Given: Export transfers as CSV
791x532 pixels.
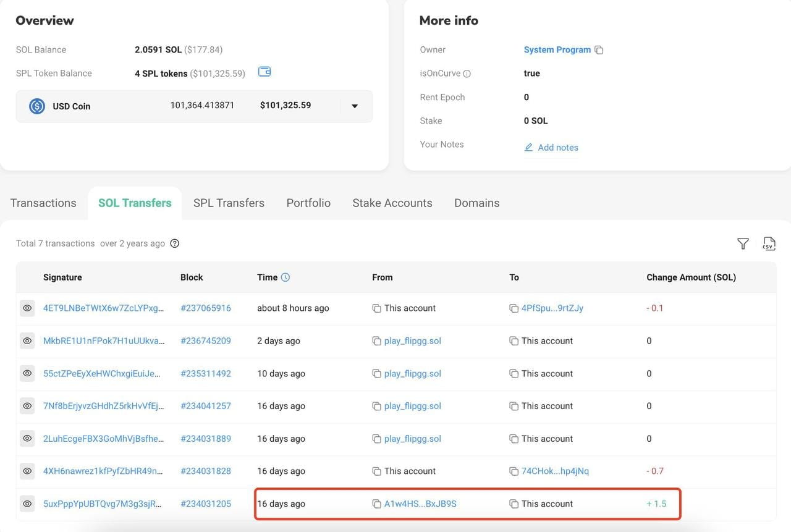Looking at the screenshot, I should click(x=769, y=243).
